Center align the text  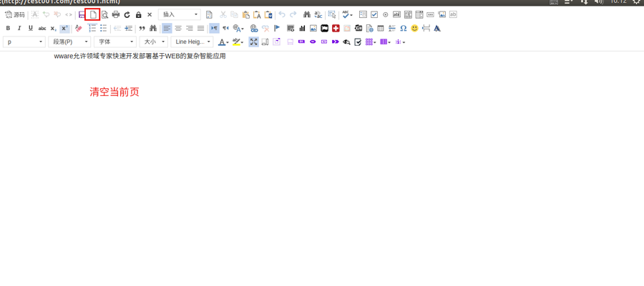(178, 29)
